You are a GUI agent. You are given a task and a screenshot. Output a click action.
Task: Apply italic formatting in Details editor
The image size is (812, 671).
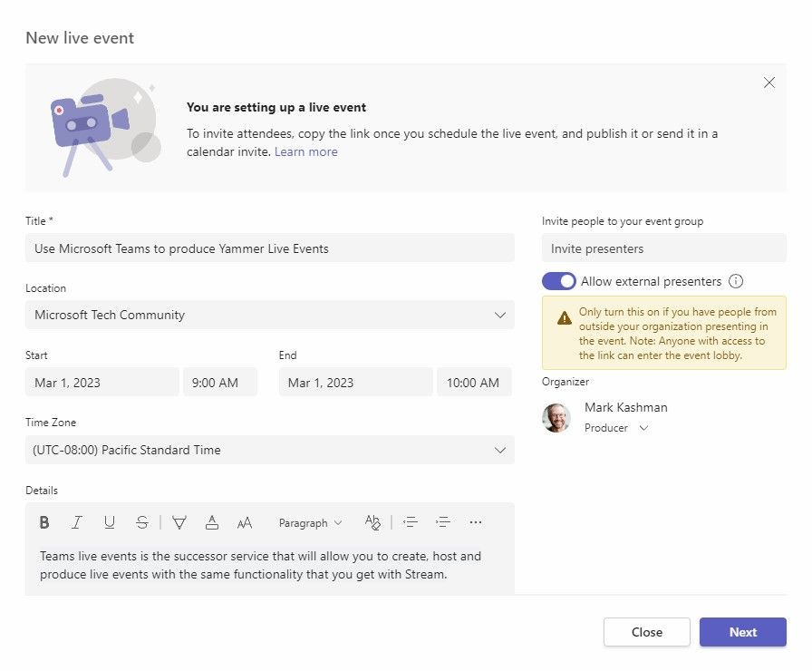tap(77, 522)
